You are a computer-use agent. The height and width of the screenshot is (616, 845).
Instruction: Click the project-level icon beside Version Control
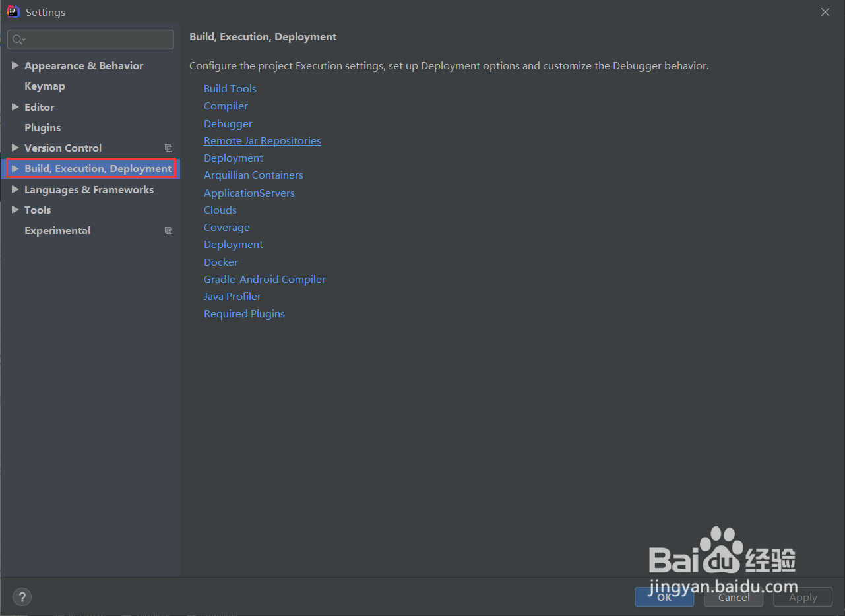(168, 148)
